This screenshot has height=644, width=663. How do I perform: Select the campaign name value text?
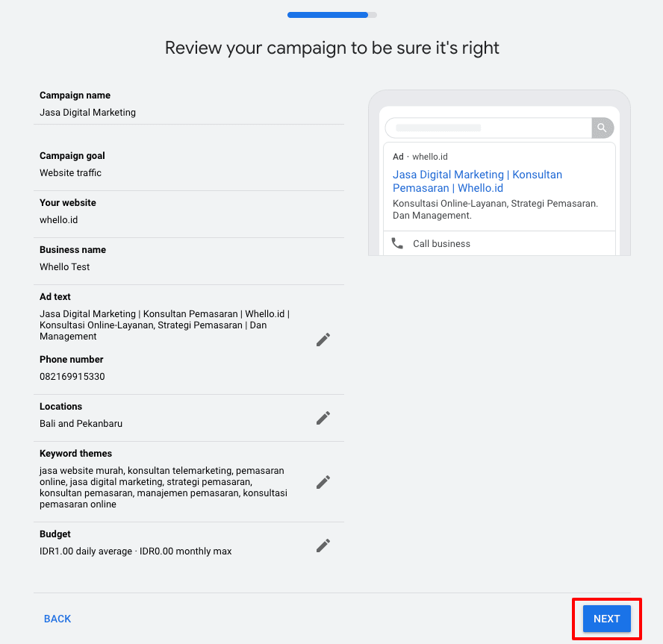pos(87,113)
